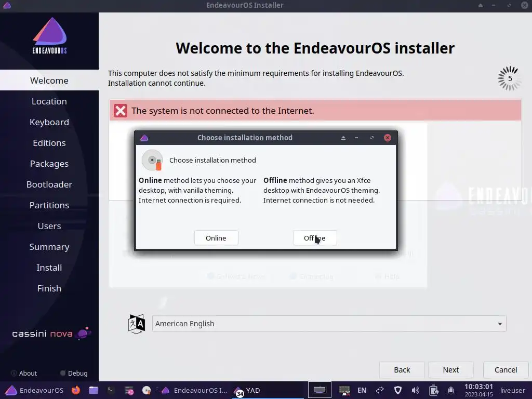
Task: Open the American English language dropdown
Action: pos(329,324)
